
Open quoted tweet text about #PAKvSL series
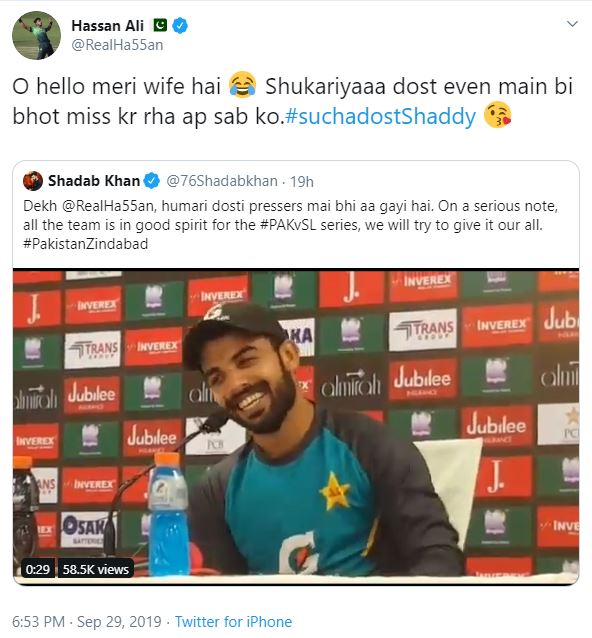tap(290, 225)
